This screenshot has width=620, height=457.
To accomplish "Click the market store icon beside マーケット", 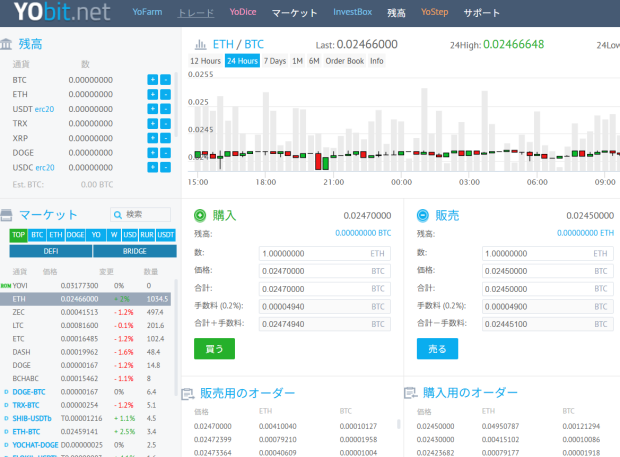I will point(6,215).
